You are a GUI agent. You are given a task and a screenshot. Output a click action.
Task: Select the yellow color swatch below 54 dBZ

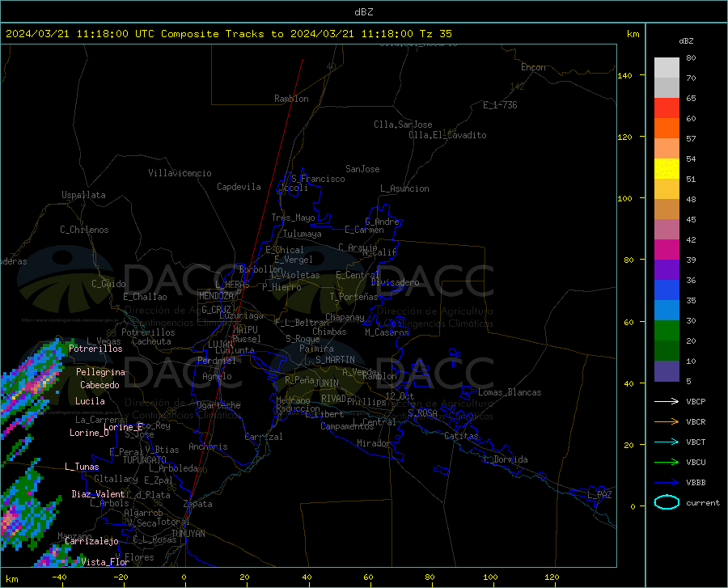click(x=667, y=169)
